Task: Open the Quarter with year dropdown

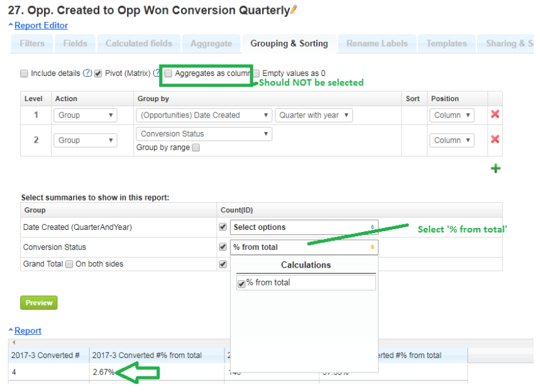Action: (314, 115)
